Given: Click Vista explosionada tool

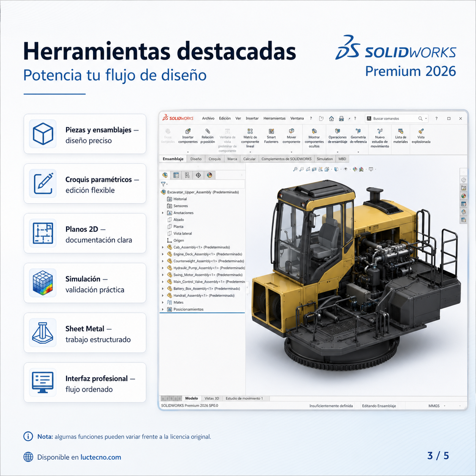Looking at the screenshot, I should click(421, 136).
